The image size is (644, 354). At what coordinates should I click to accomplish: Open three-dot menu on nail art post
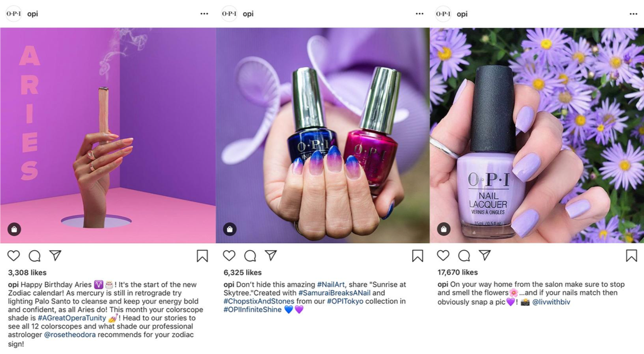(420, 14)
